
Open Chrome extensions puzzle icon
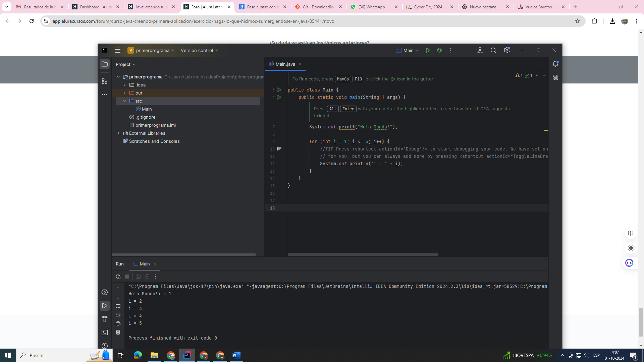pyautogui.click(x=594, y=21)
